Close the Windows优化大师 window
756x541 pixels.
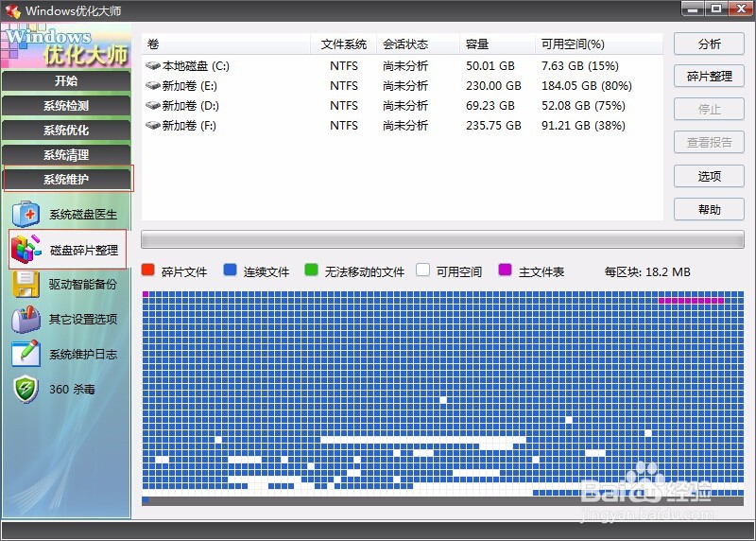741,9
